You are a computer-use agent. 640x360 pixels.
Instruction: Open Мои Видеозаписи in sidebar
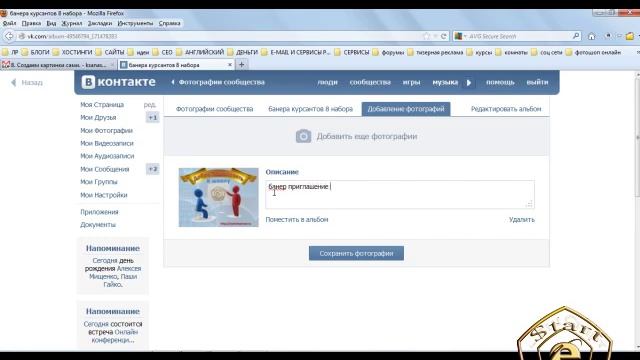[x=107, y=143]
